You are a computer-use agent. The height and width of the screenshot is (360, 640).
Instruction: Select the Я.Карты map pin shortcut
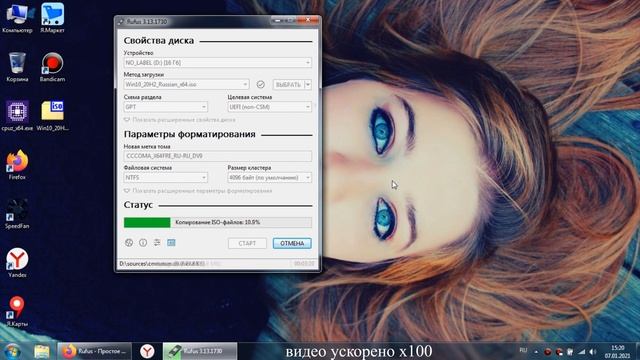click(x=17, y=312)
